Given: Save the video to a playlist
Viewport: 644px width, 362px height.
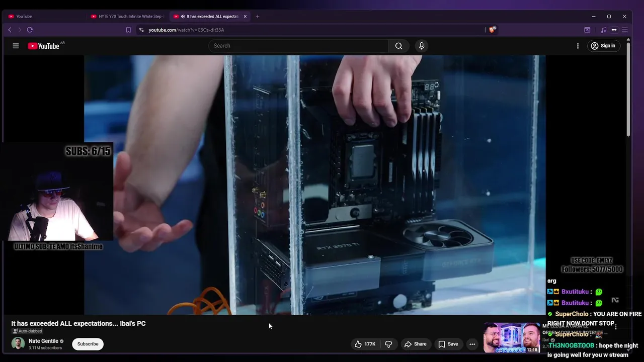Looking at the screenshot, I should tap(448, 344).
